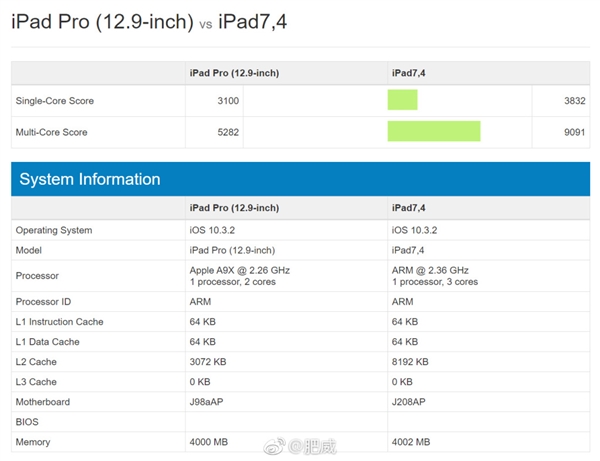Select iPad Pro's L3 Cache "0 KB"

pyautogui.click(x=200, y=382)
